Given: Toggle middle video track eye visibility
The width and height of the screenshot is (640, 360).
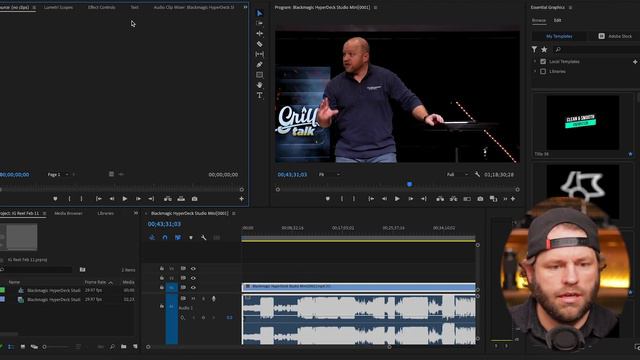Looking at the screenshot, I should (x=193, y=278).
